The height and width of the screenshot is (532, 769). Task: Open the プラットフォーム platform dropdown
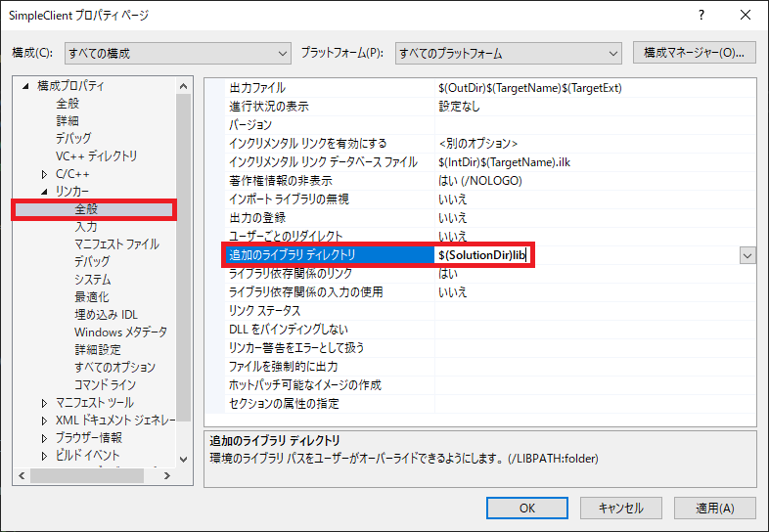pos(508,53)
